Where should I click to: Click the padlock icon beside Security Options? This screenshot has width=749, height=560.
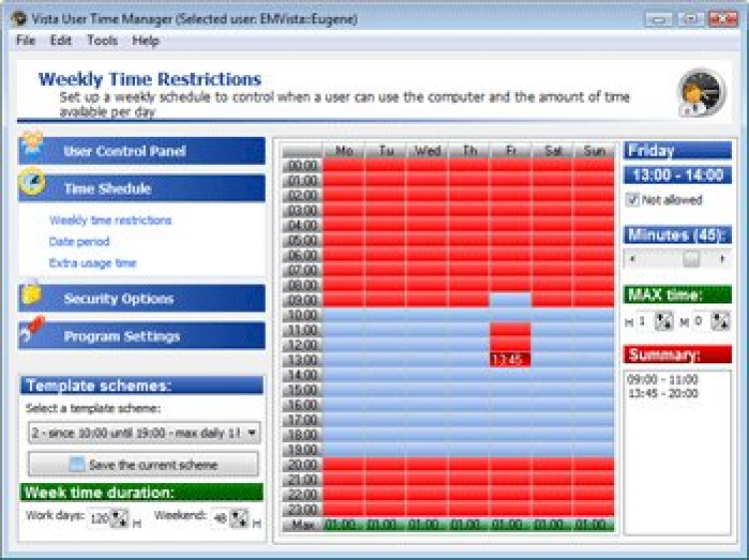tap(31, 291)
